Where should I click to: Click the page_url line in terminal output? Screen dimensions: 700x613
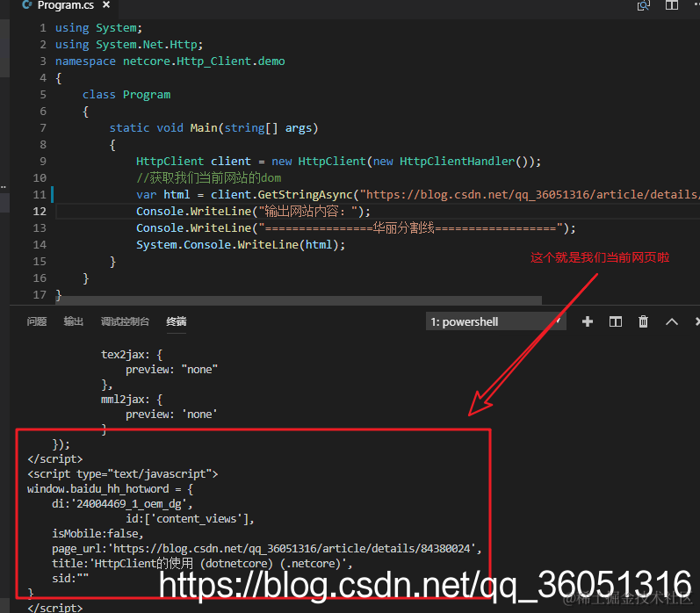tap(266, 548)
